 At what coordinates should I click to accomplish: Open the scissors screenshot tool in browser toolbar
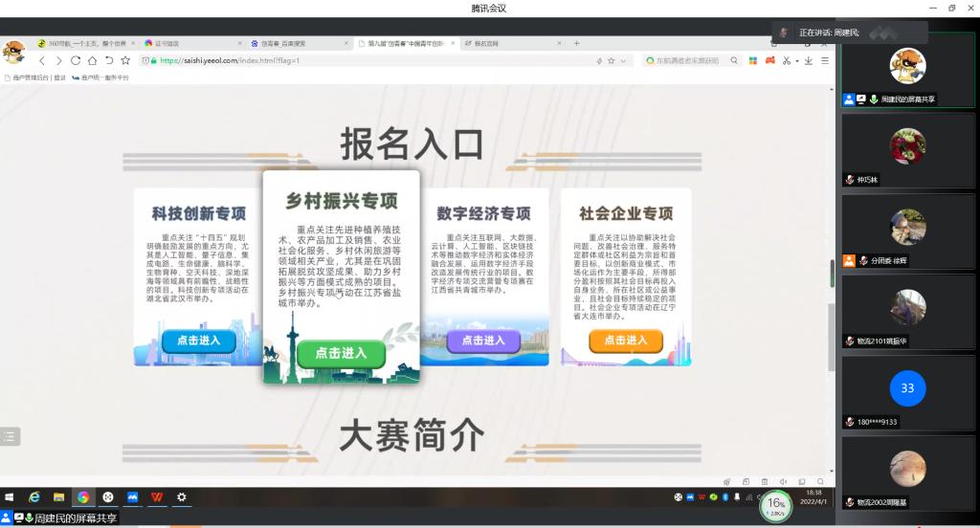787,60
